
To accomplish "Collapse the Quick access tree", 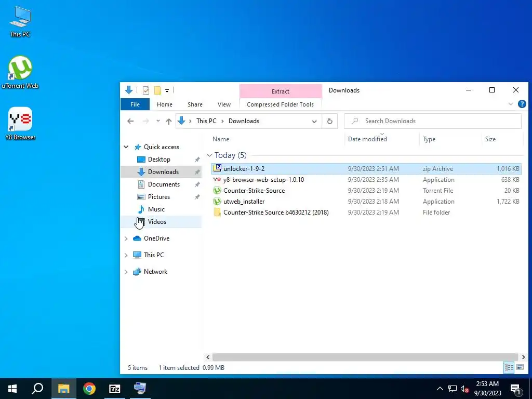I will pyautogui.click(x=126, y=147).
